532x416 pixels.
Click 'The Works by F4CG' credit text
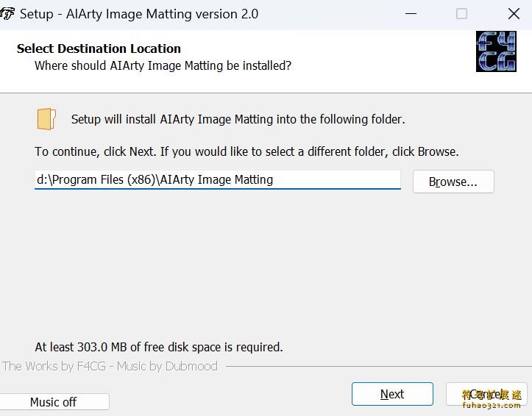(110, 366)
